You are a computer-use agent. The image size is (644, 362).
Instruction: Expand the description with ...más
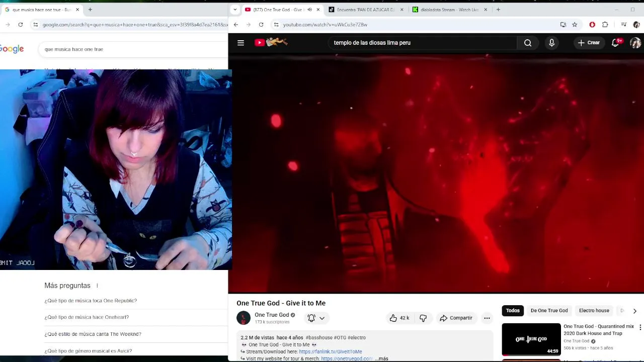point(382,358)
